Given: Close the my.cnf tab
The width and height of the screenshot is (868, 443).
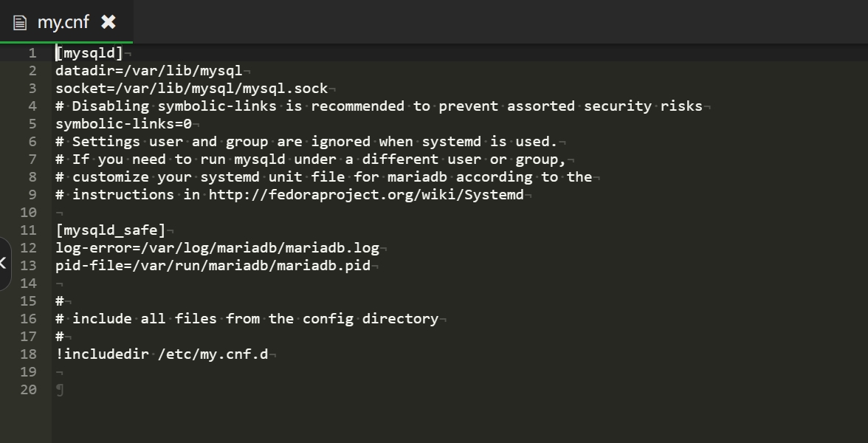Looking at the screenshot, I should [108, 22].
